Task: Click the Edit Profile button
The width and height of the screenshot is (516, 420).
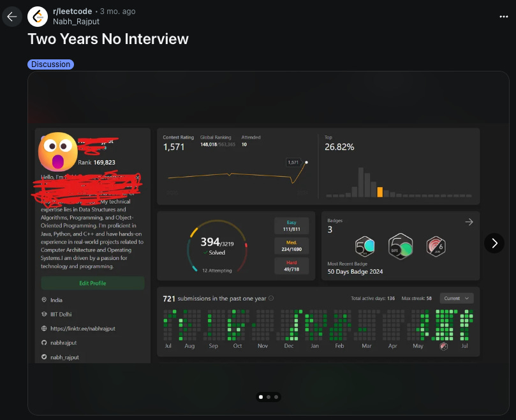Action: (92, 283)
